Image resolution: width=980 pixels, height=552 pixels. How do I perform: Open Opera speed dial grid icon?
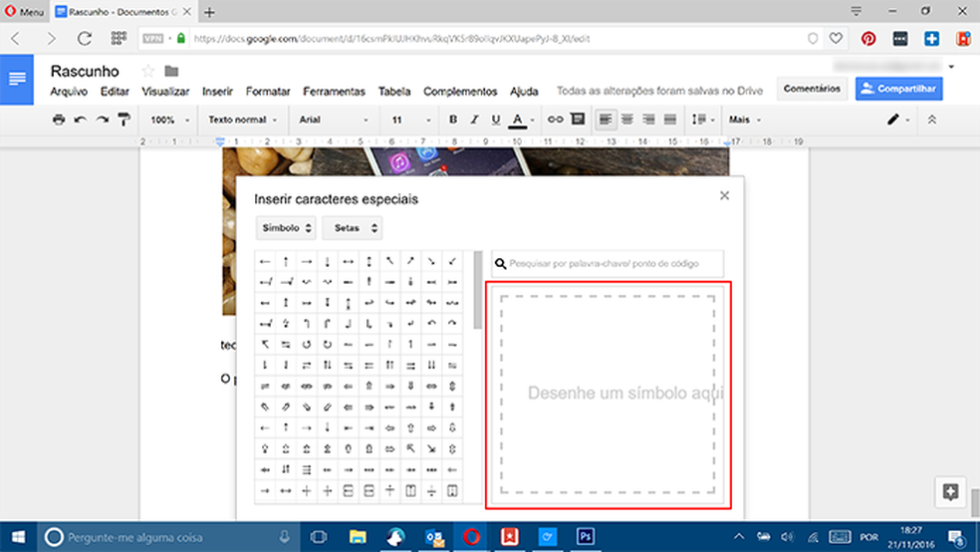point(119,38)
